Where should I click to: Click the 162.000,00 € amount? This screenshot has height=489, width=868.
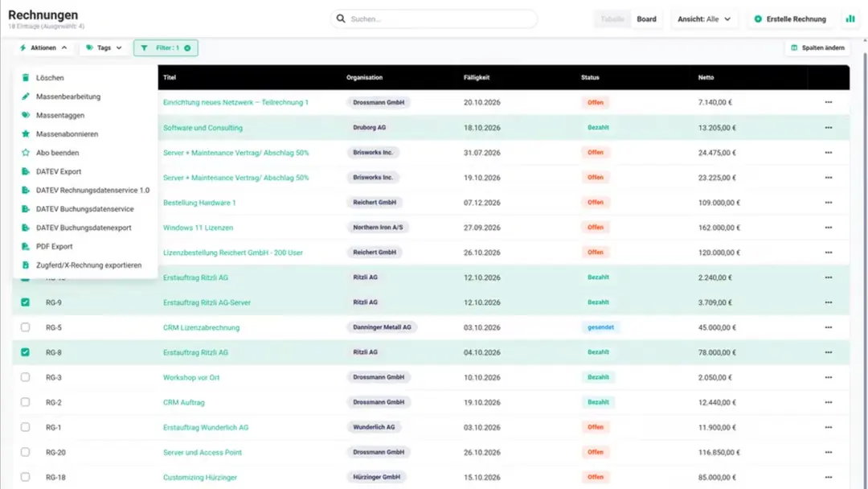pos(719,228)
